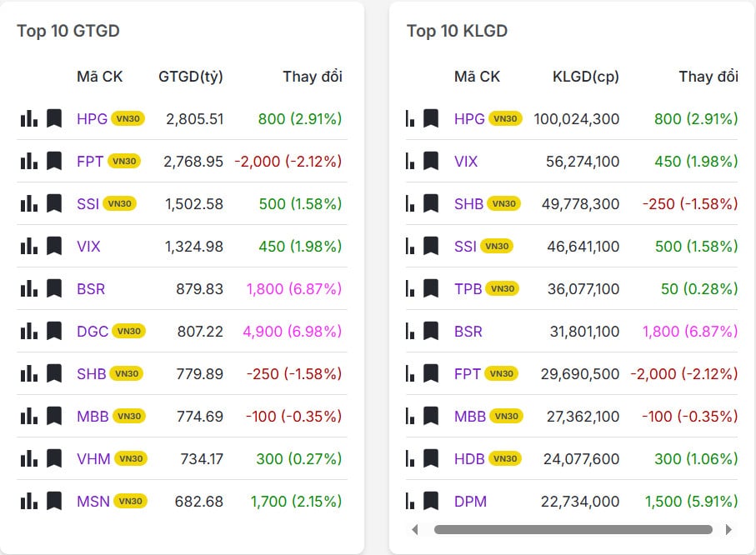Sort by KLGD(cp) column header
This screenshot has width=756, height=555.
tap(585, 77)
